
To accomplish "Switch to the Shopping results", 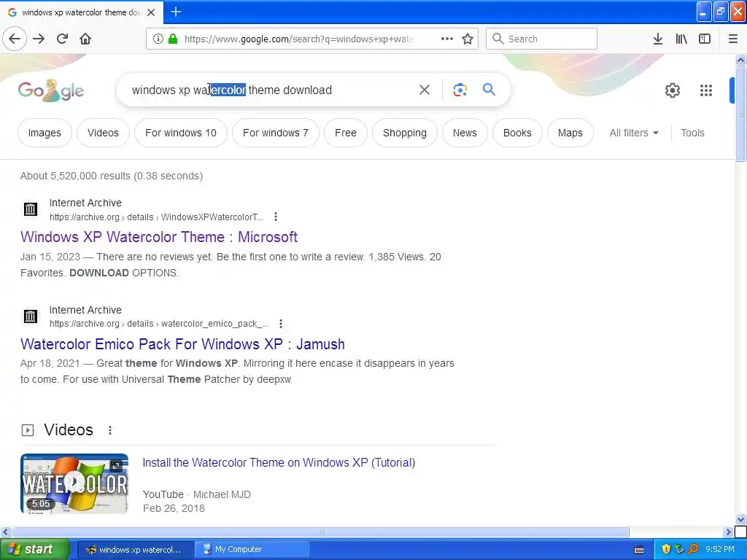I will point(404,133).
